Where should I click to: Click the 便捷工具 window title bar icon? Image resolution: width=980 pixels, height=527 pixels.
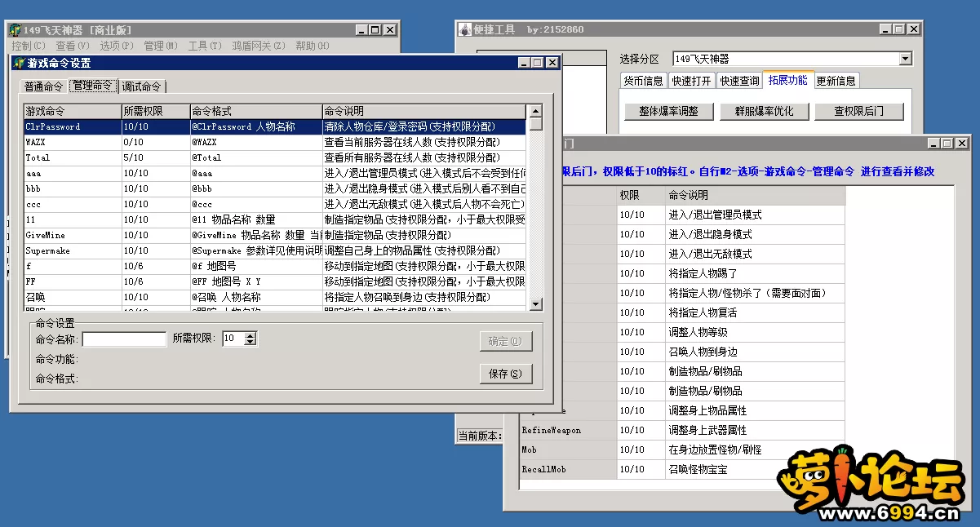click(464, 29)
